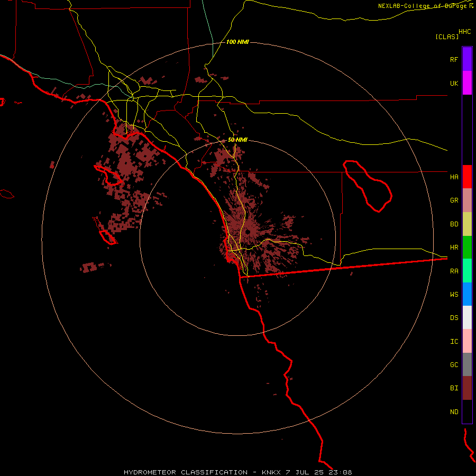The width and height of the screenshot is (476, 476).
Task: Click the DS legend label
Action: coord(454,318)
